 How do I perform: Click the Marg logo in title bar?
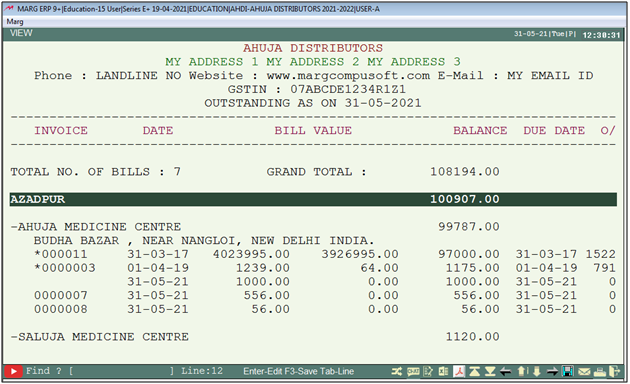(x=9, y=8)
